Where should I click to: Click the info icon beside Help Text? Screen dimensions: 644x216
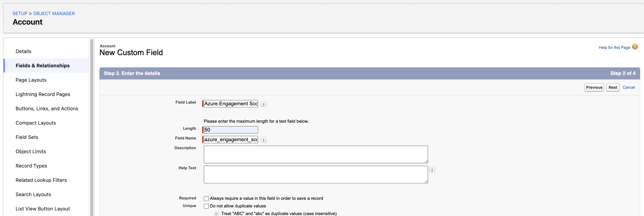432,170
